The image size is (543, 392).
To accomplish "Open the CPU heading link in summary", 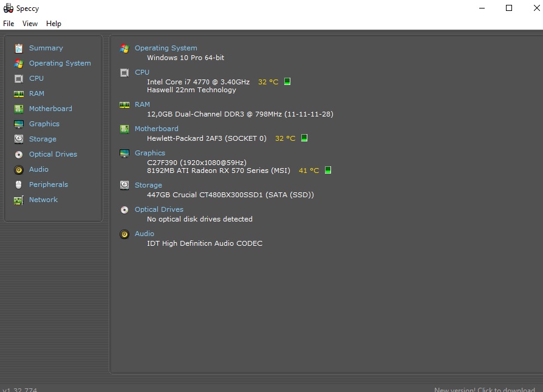I will tap(142, 72).
